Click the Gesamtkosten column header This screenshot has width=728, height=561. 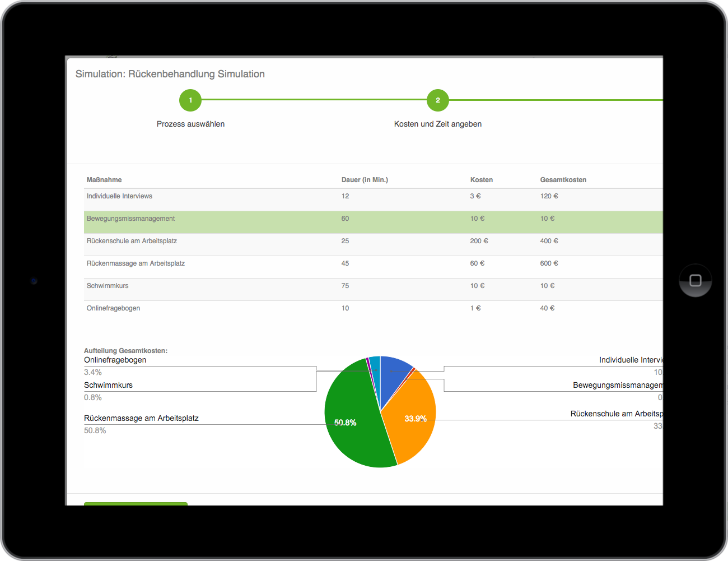(563, 180)
